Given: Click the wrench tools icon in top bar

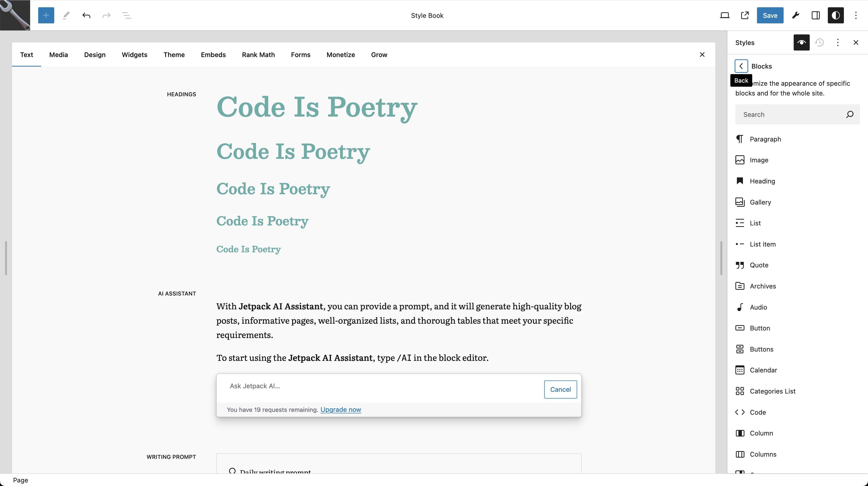Looking at the screenshot, I should coord(796,15).
